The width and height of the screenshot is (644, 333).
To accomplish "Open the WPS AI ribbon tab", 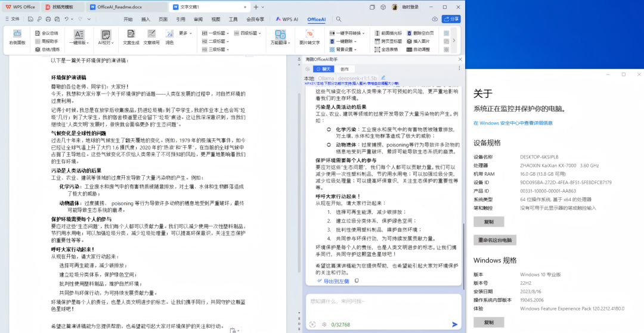I will 287,19.
